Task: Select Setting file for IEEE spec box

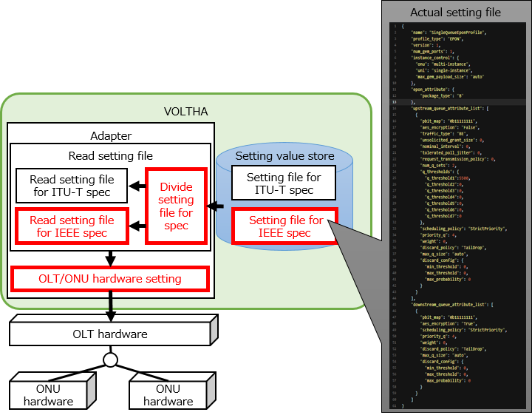Action: click(284, 226)
